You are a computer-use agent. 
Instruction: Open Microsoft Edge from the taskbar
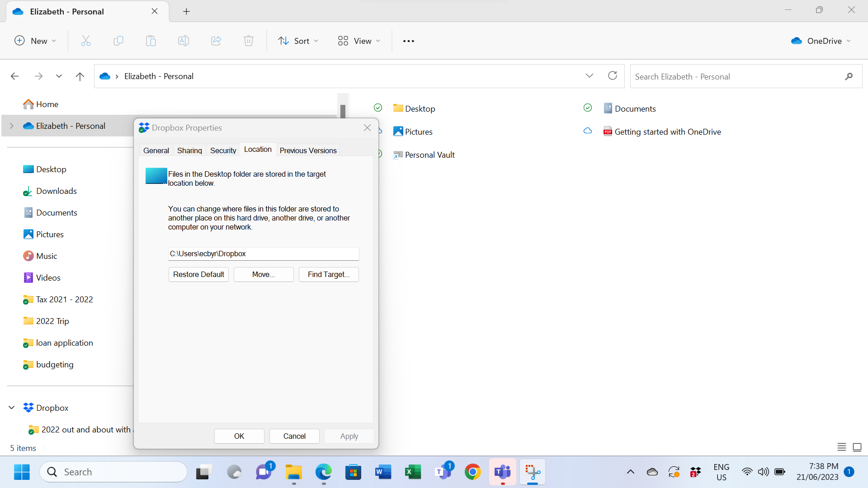[324, 472]
